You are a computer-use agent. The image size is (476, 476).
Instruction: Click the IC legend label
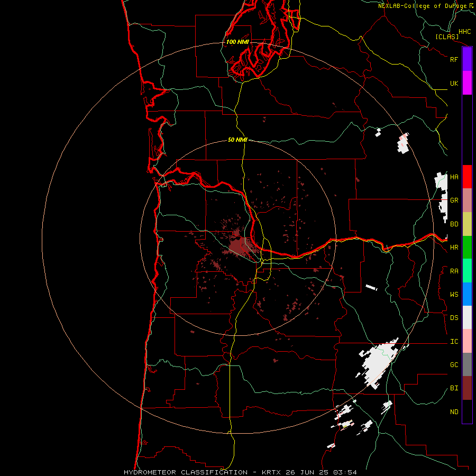[454, 342]
